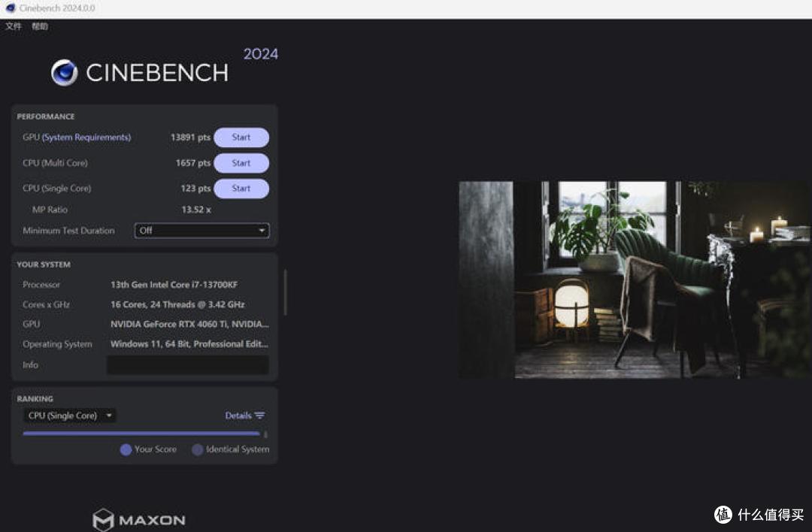The width and height of the screenshot is (812, 532).
Task: Click the 123 pts single core score
Action: [195, 189]
